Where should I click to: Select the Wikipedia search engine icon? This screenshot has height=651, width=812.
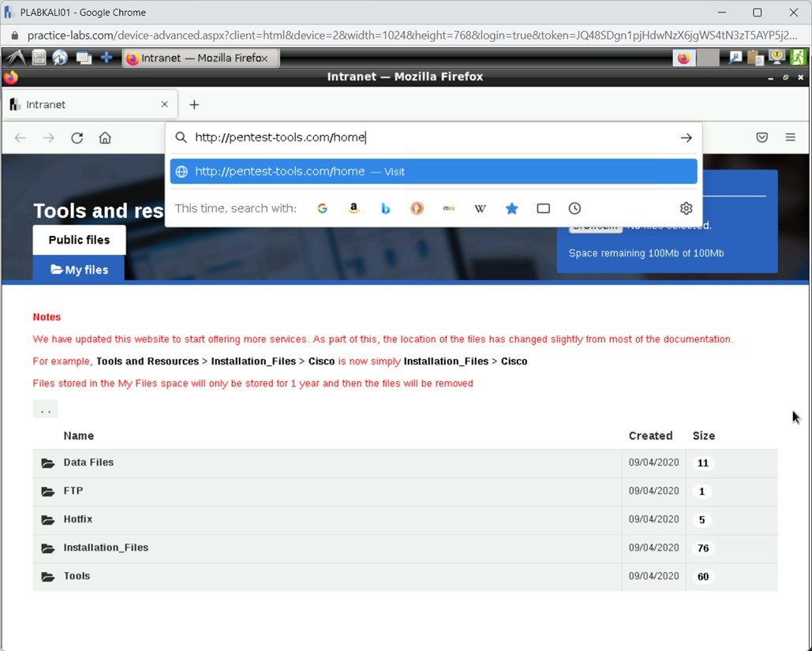[480, 208]
